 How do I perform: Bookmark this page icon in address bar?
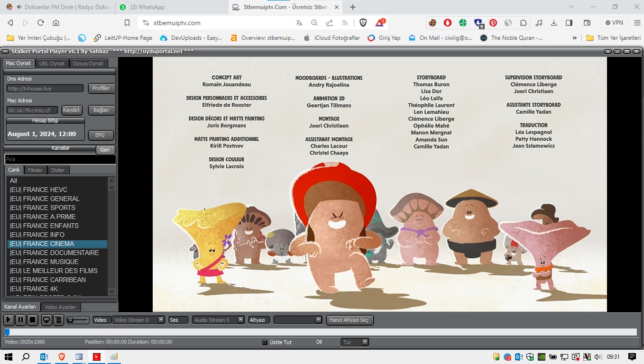point(127,23)
